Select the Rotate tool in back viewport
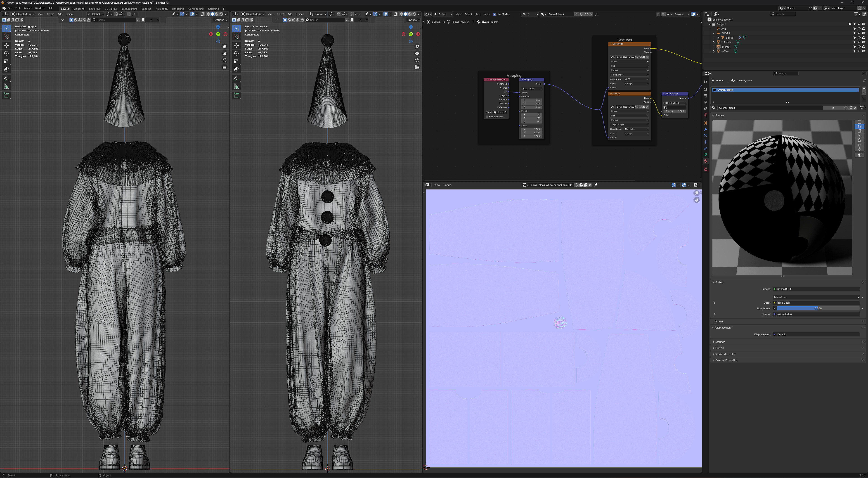 [x=6, y=53]
